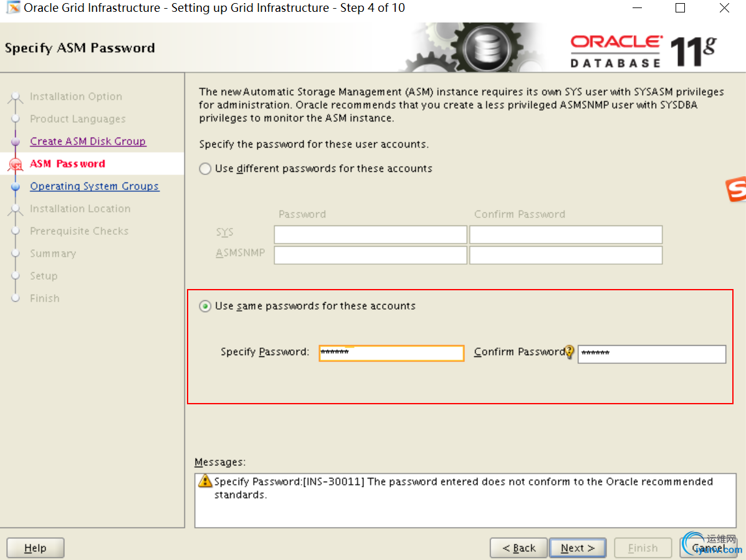The image size is (746, 560).
Task: Focus the Confirm Password field
Action: (x=652, y=354)
